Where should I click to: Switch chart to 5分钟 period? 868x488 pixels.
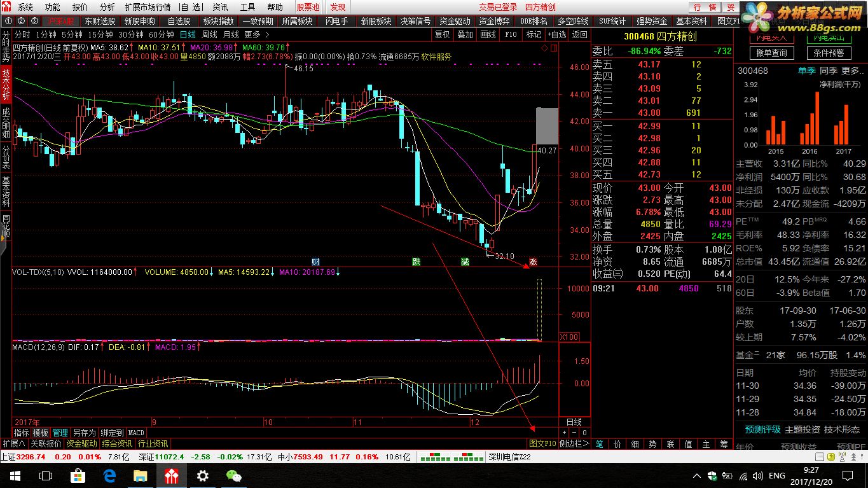click(72, 34)
